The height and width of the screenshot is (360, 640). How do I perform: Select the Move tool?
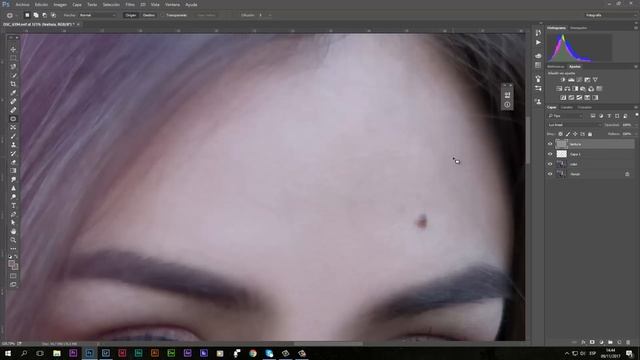click(13, 49)
